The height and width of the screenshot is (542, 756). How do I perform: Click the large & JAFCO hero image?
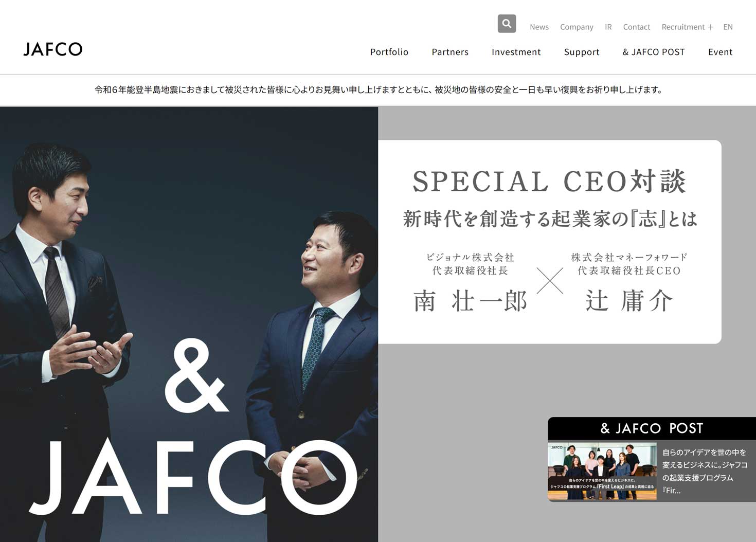click(189, 324)
